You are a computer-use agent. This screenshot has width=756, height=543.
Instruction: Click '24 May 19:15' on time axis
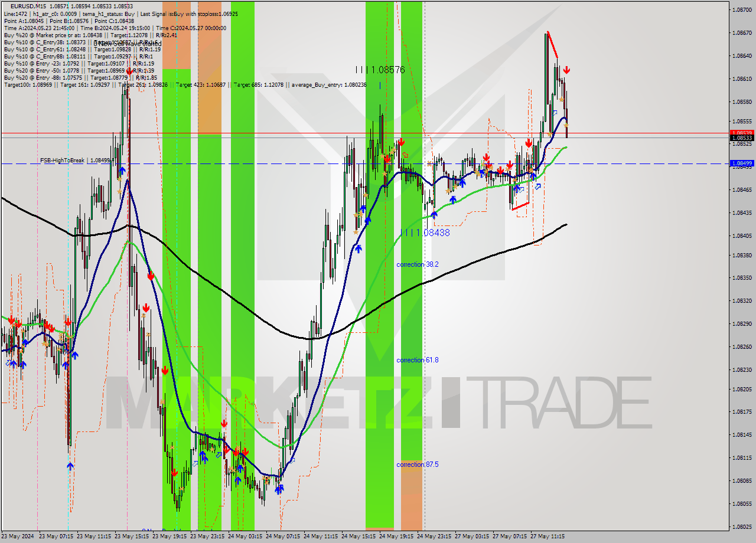pos(397,537)
